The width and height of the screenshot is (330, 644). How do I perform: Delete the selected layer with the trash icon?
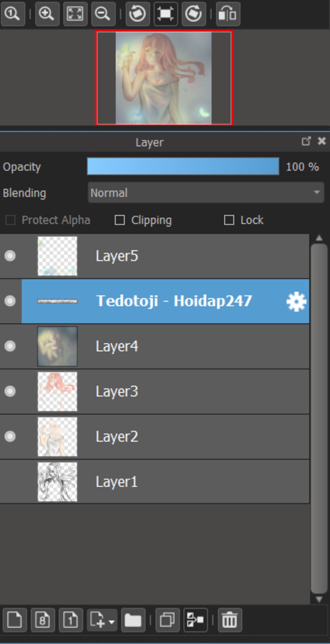[229, 620]
